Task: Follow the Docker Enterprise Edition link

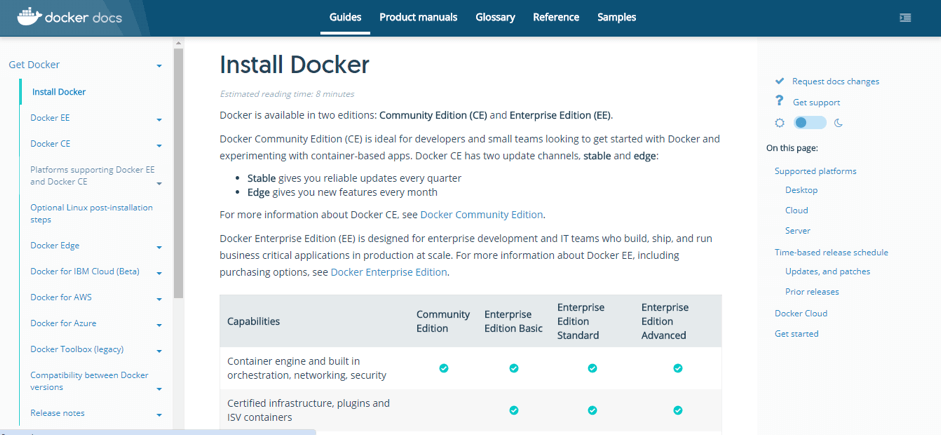Action: coord(389,272)
